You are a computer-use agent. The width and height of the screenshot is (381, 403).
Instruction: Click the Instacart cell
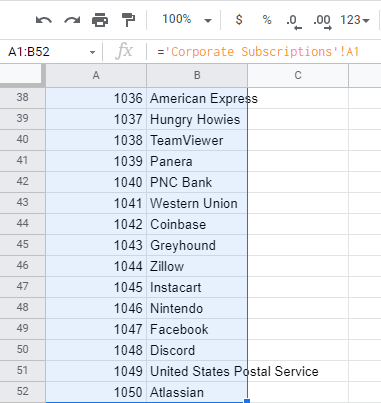(197, 287)
